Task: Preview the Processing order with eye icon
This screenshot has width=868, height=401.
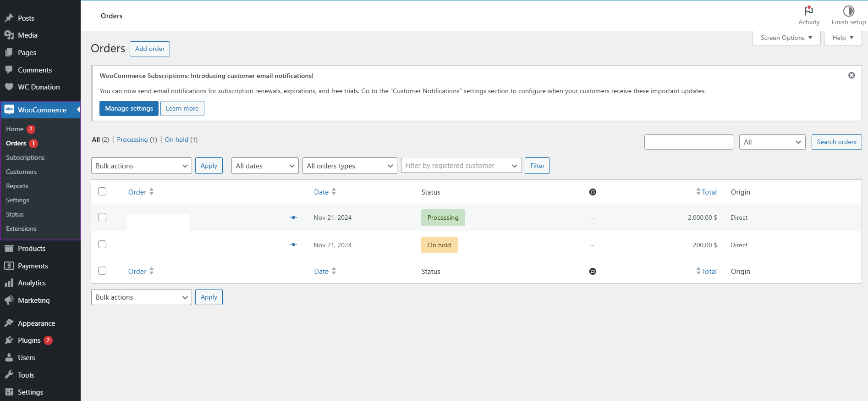Action: pos(293,217)
